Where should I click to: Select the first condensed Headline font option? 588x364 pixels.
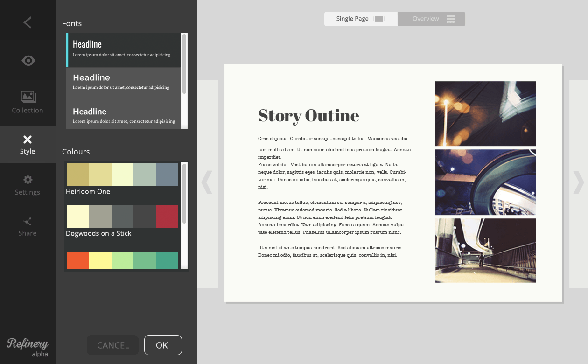click(x=123, y=49)
